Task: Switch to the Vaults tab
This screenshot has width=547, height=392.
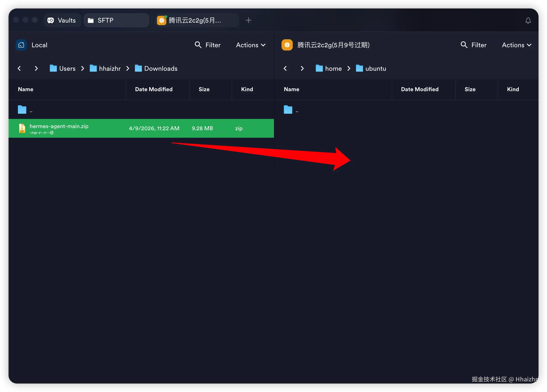Action: 62,20
